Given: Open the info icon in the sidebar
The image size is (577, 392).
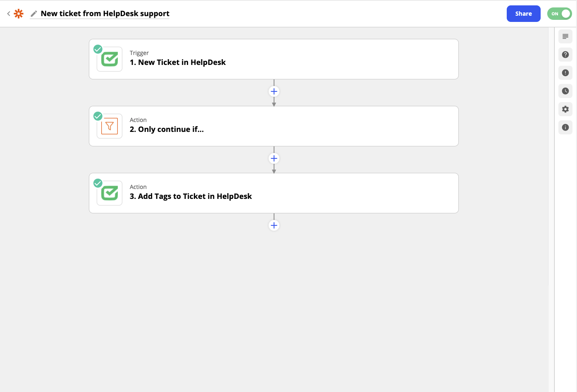Looking at the screenshot, I should coord(565,127).
